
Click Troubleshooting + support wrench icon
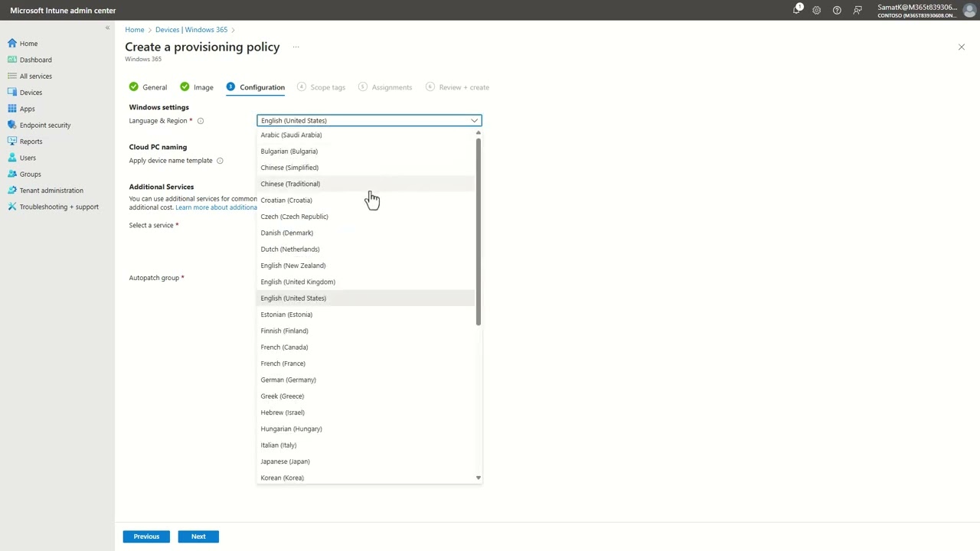[12, 207]
